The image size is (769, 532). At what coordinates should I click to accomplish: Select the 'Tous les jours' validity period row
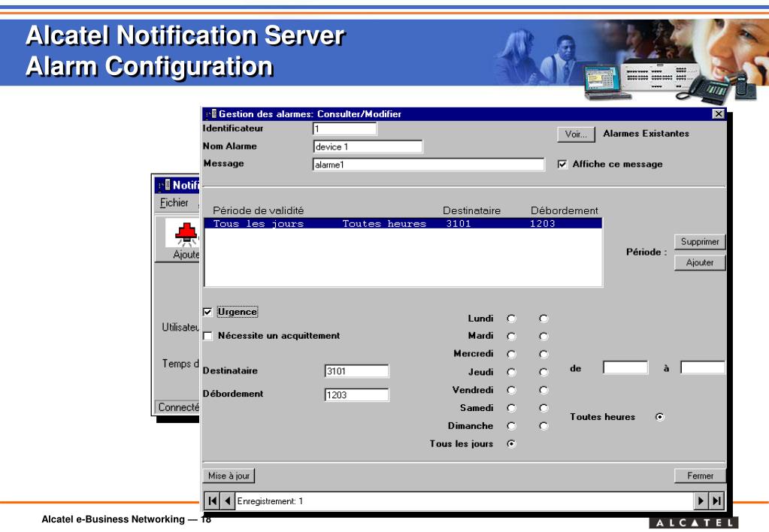(x=403, y=224)
